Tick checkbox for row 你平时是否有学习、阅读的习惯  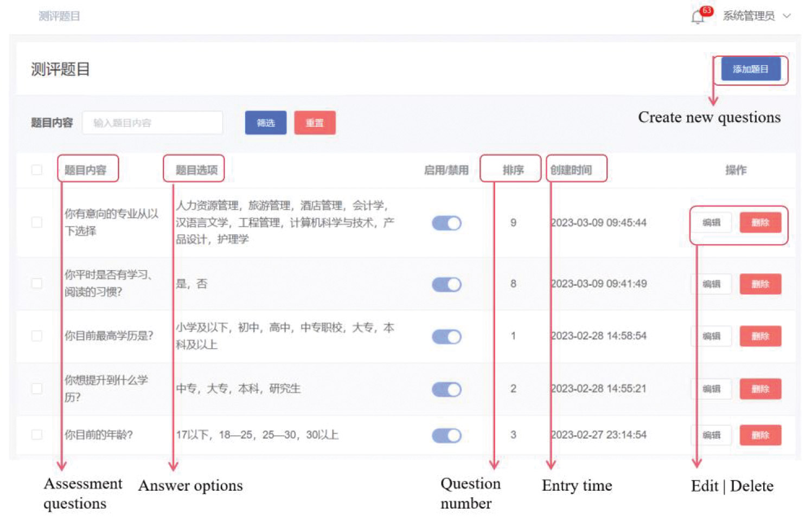37,284
